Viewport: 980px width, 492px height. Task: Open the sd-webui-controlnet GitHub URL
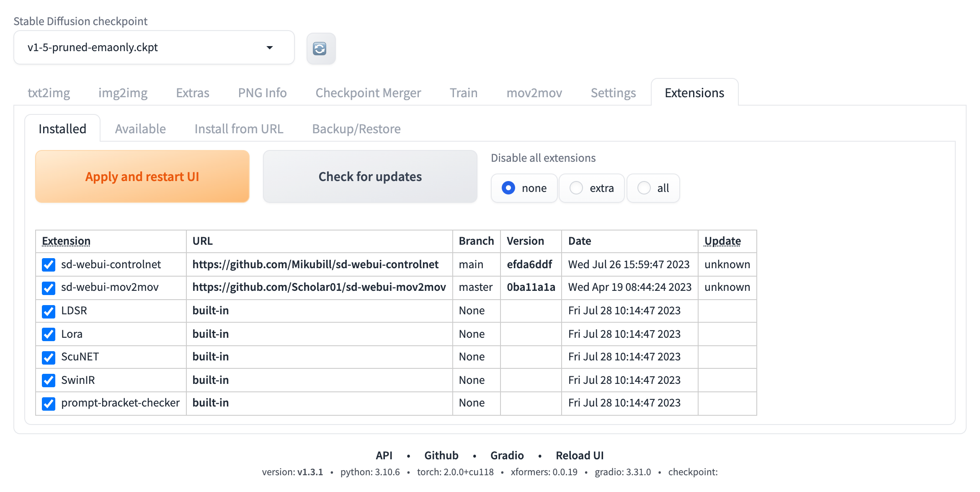pyautogui.click(x=315, y=264)
